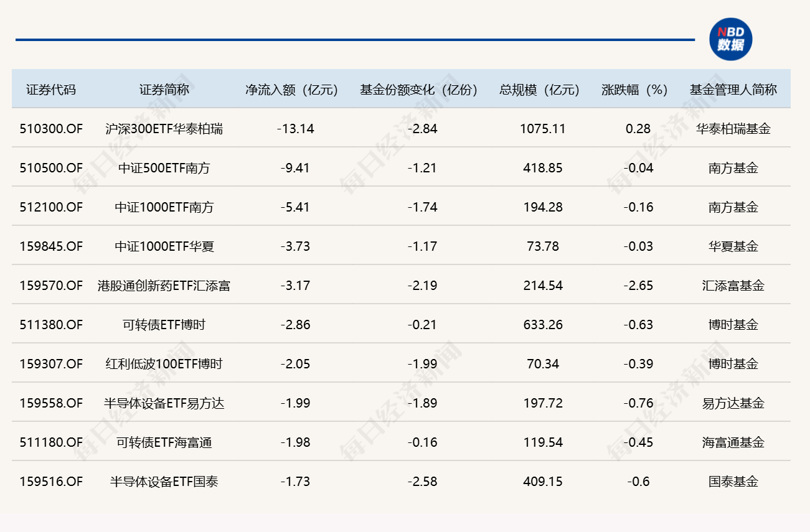Image resolution: width=810 pixels, height=532 pixels.
Task: Click the name 中证1000ETF南方
Action: coord(164,207)
